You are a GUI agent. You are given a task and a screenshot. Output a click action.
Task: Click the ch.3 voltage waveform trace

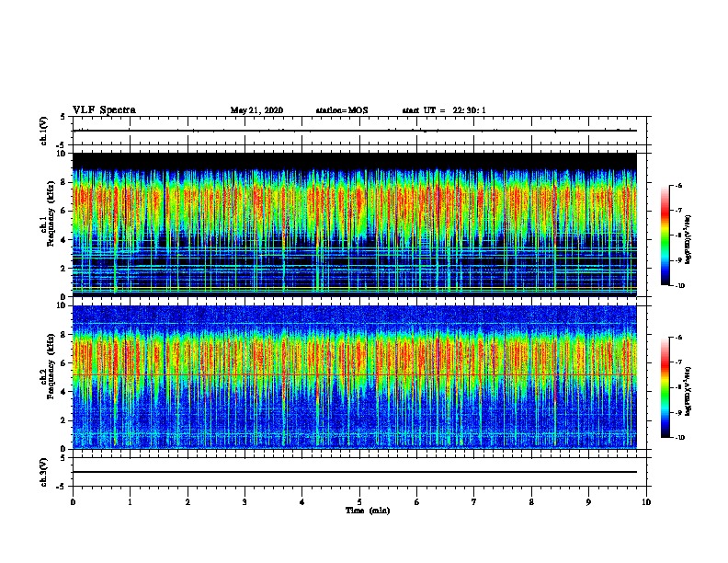(x=355, y=472)
